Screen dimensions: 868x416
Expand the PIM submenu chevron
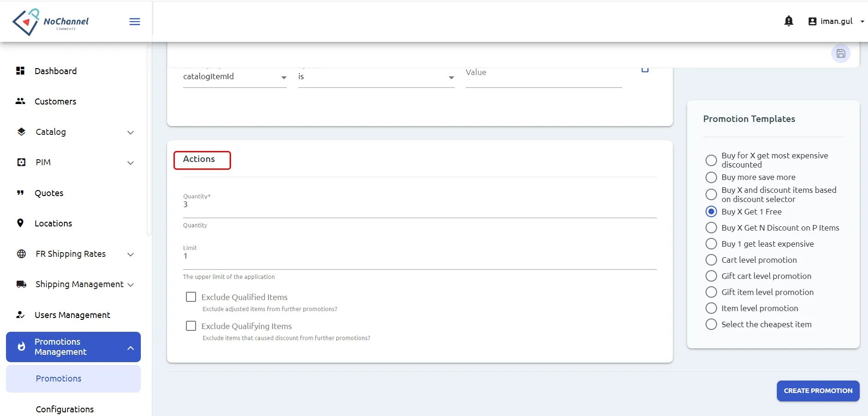point(131,163)
